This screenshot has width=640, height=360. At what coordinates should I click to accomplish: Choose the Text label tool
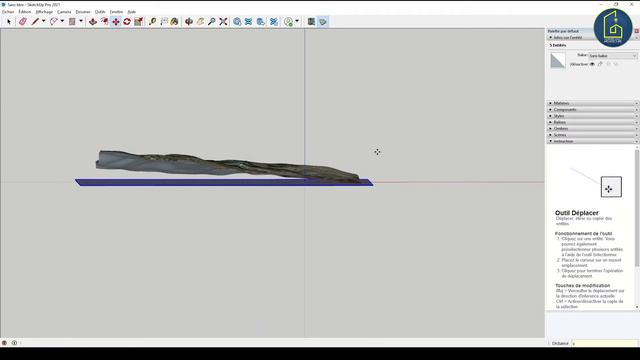(164, 22)
